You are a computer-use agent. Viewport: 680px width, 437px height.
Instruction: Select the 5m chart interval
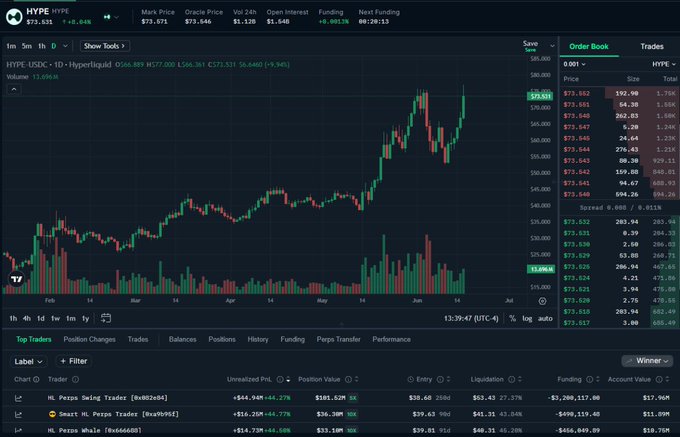click(x=27, y=46)
